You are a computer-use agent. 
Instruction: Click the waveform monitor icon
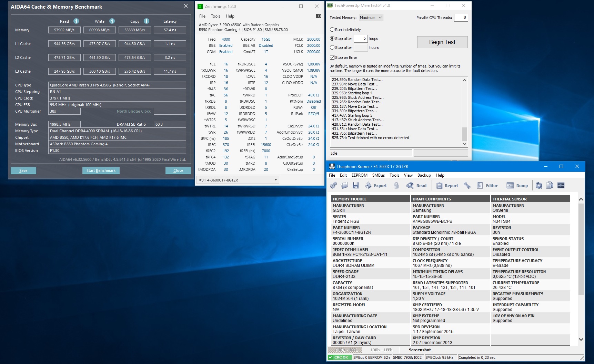pos(561,186)
